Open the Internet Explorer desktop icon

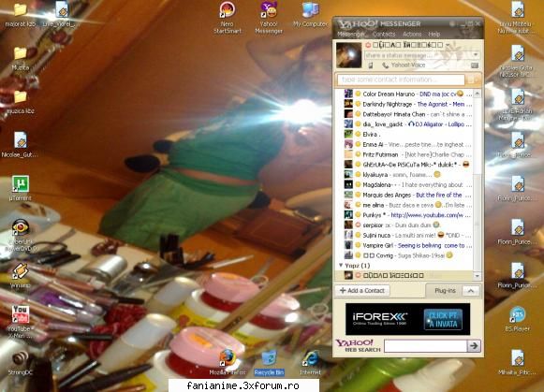pos(310,363)
